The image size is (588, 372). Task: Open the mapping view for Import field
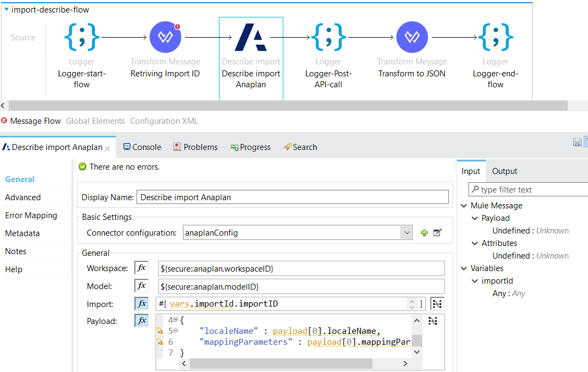(437, 304)
